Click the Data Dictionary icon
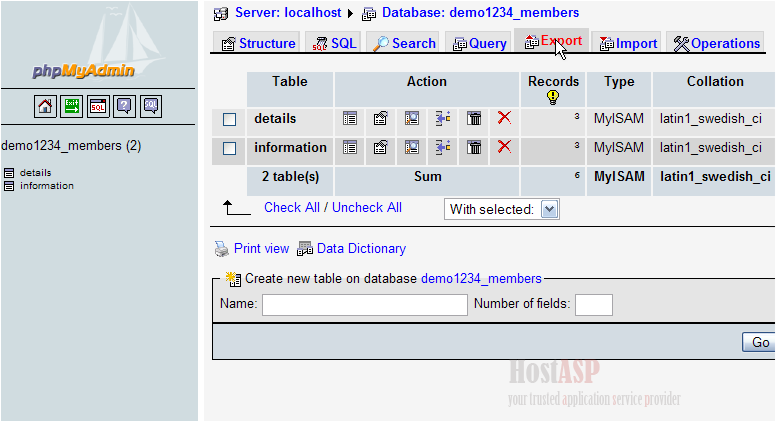The height and width of the screenshot is (422, 776). click(x=305, y=248)
